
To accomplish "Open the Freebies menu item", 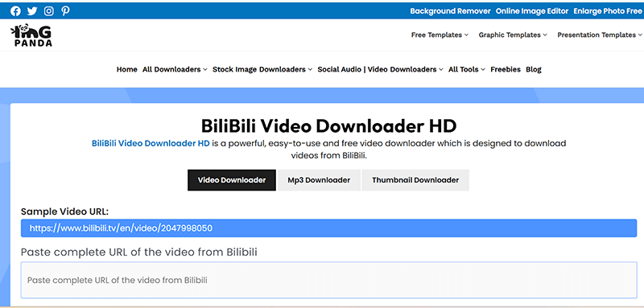I will click(506, 69).
